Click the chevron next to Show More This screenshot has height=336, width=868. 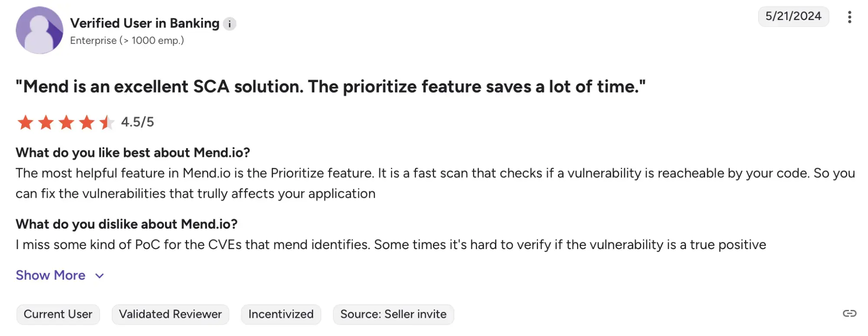tap(99, 276)
